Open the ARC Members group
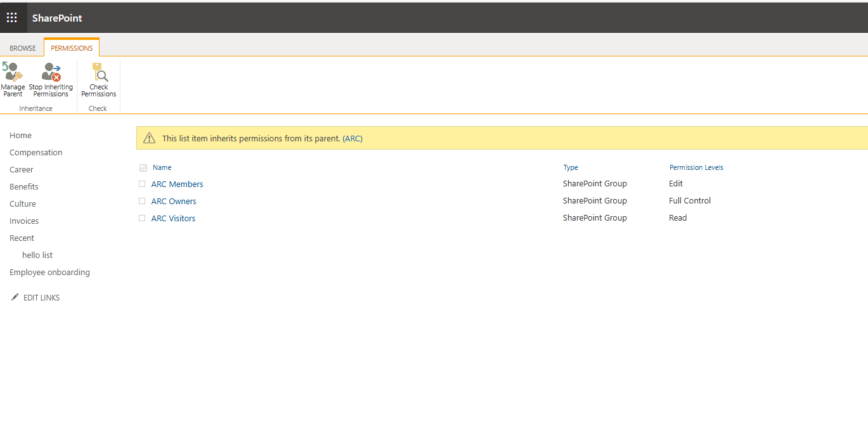 (177, 184)
